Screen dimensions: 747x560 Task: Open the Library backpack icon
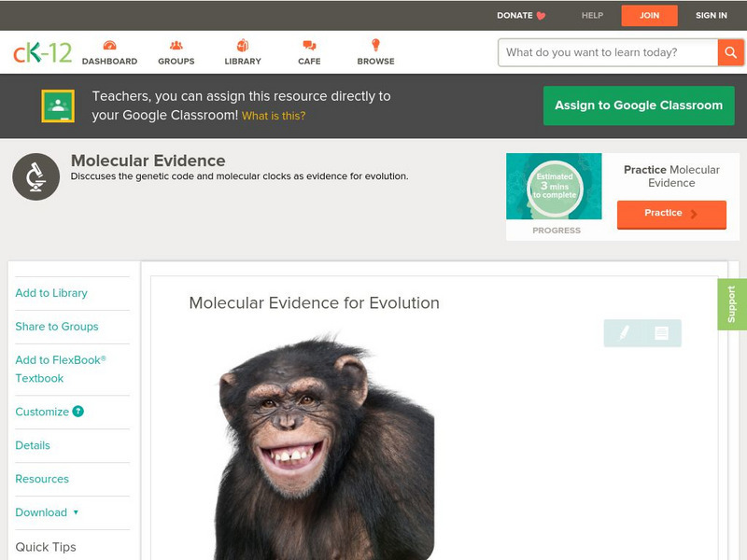tap(243, 45)
